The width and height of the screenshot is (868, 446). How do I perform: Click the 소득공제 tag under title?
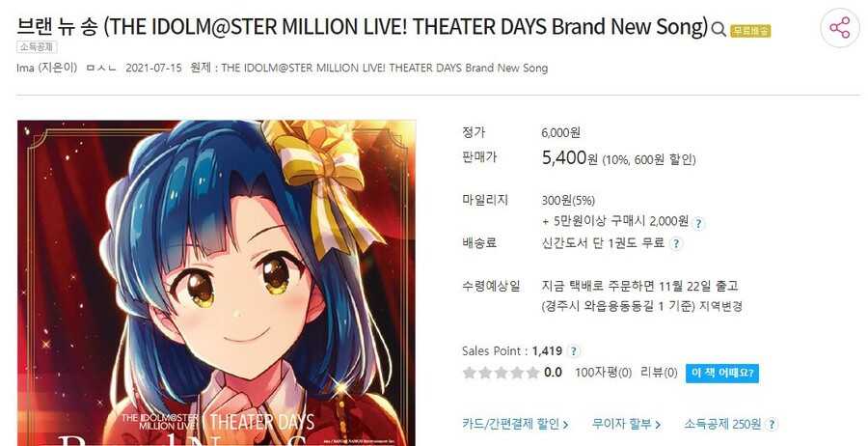37,47
